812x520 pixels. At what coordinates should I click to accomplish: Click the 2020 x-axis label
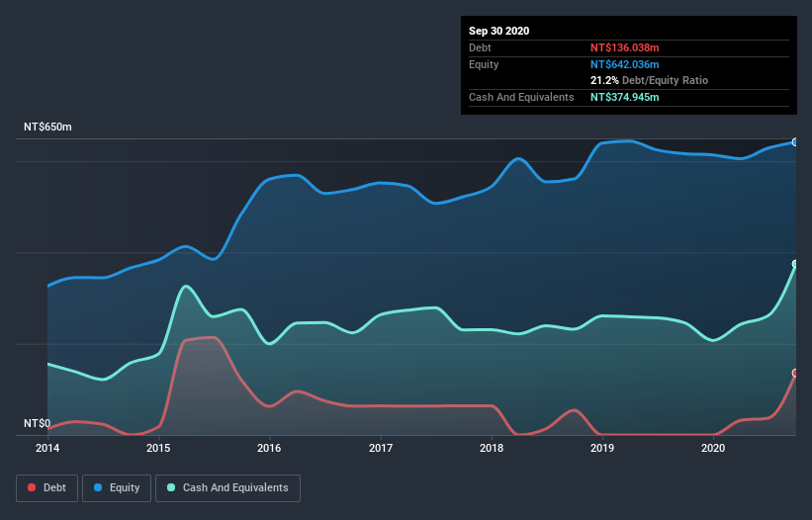tap(713, 448)
